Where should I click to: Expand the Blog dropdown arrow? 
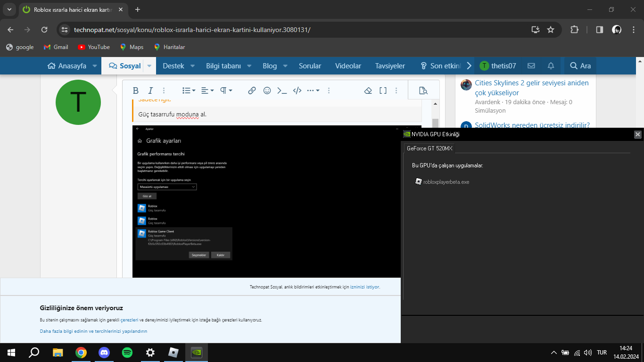[285, 66]
